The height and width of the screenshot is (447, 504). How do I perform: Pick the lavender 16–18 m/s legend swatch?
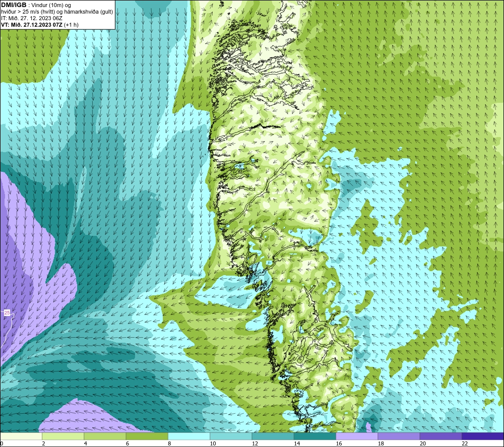(357, 436)
